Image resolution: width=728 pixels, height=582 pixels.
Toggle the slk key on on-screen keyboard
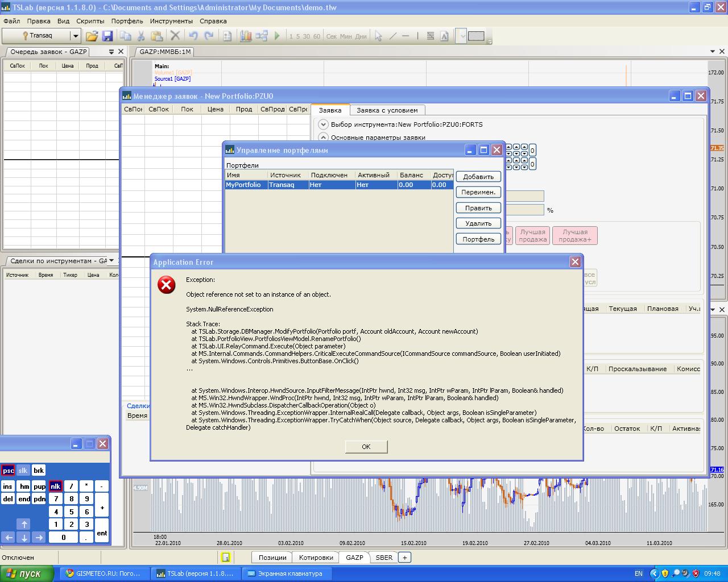click(x=23, y=471)
